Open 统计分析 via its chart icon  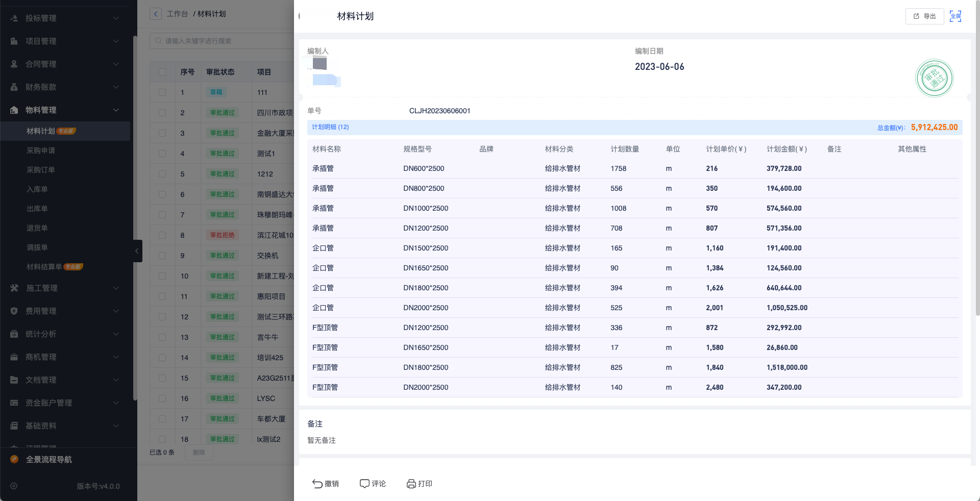coord(14,334)
